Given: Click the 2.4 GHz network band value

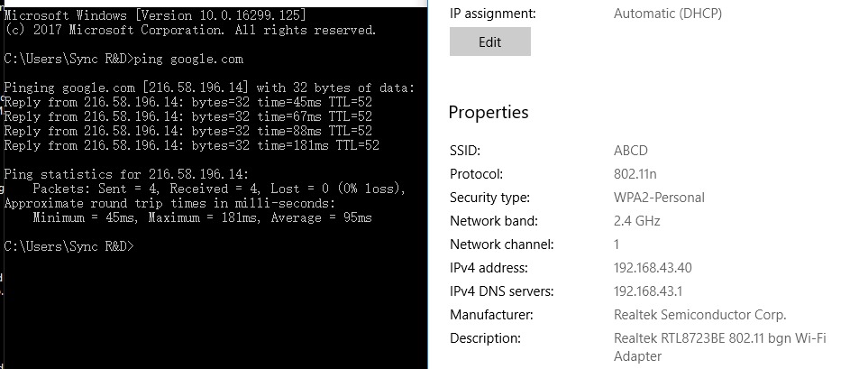Looking at the screenshot, I should 636,221.
